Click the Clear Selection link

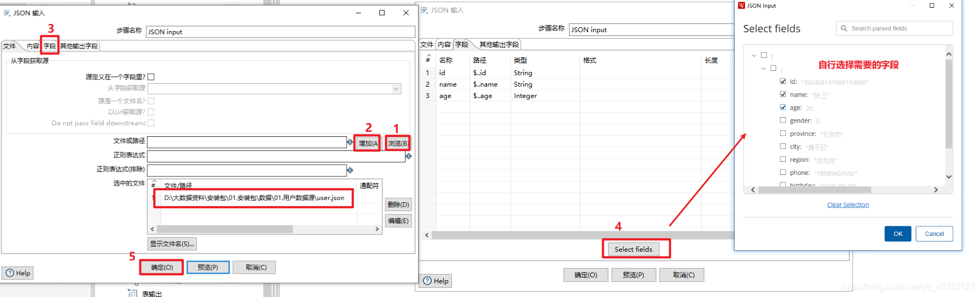click(x=848, y=205)
